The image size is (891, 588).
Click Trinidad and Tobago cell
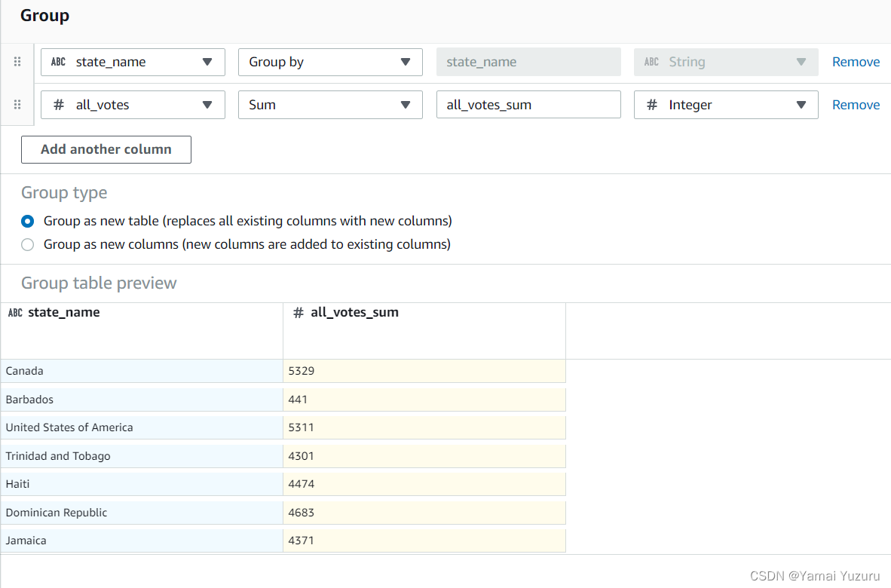(x=142, y=455)
